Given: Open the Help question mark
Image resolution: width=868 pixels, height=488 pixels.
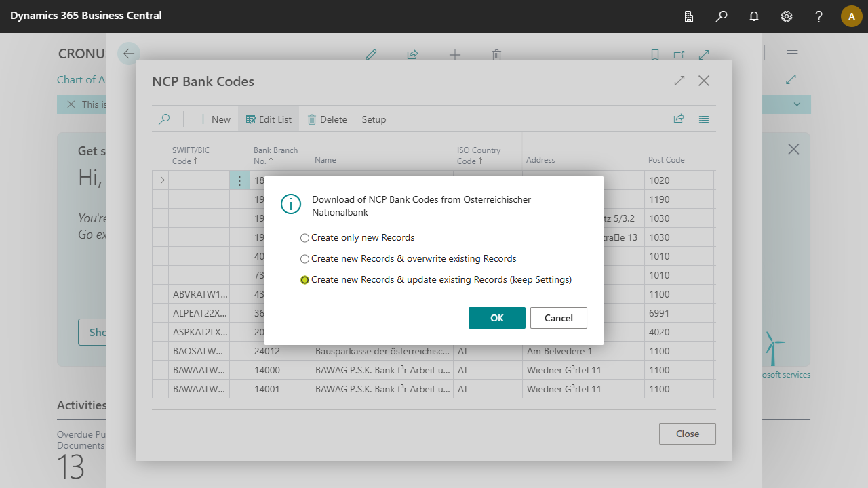Looking at the screenshot, I should tap(819, 16).
